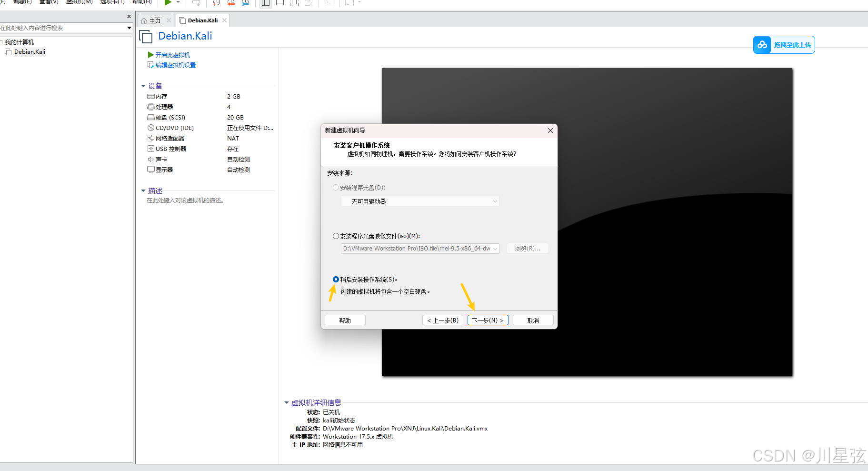
Task: Click the USB controller (USB 控制器) icon
Action: (x=151, y=149)
